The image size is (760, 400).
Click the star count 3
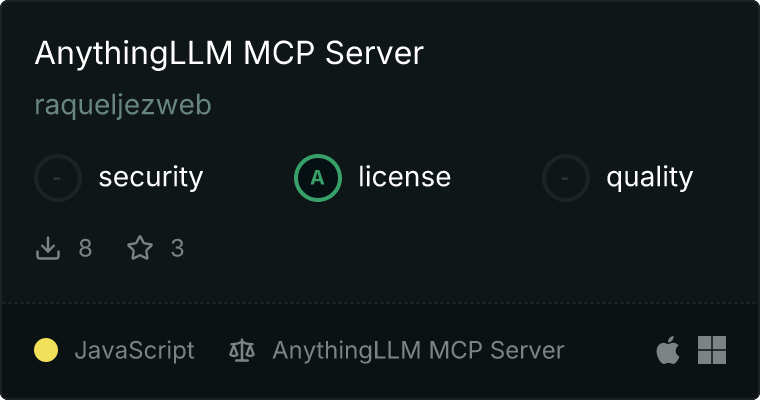coord(177,248)
